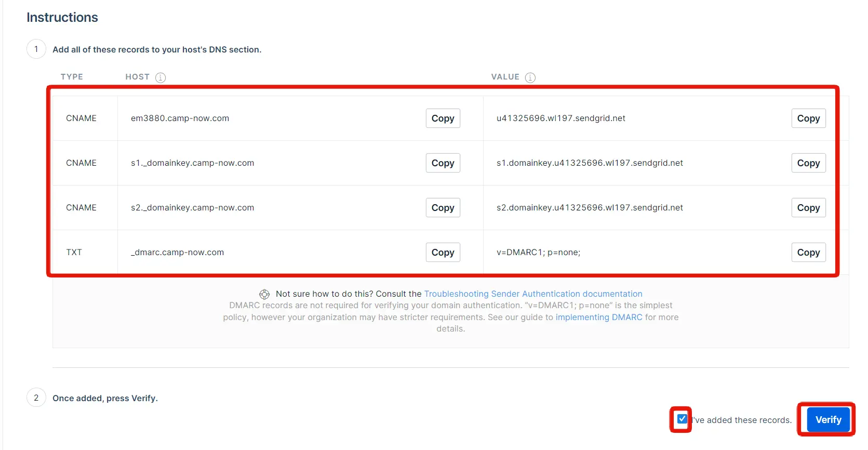
Task: Copy the s1._domainkey.camp-now.com host
Action: point(443,163)
